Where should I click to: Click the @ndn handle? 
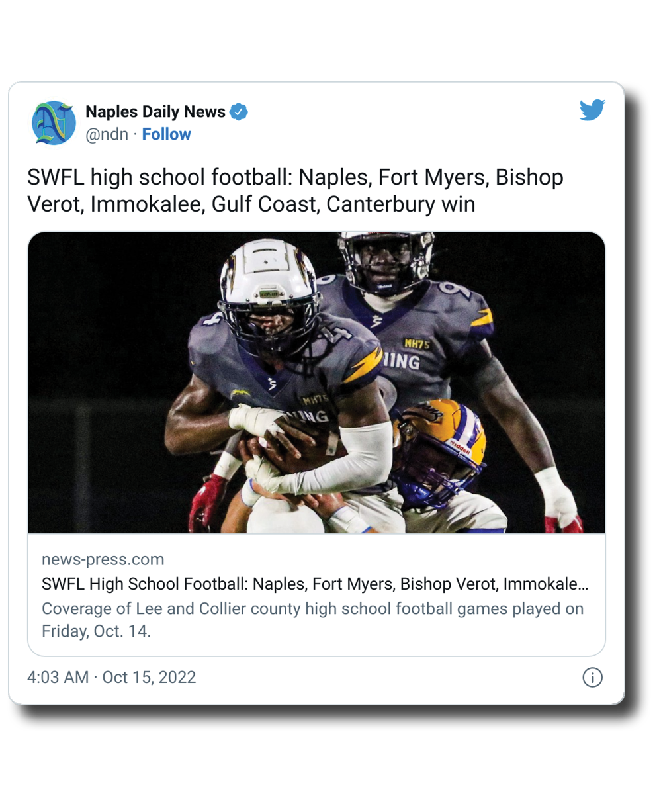click(107, 134)
